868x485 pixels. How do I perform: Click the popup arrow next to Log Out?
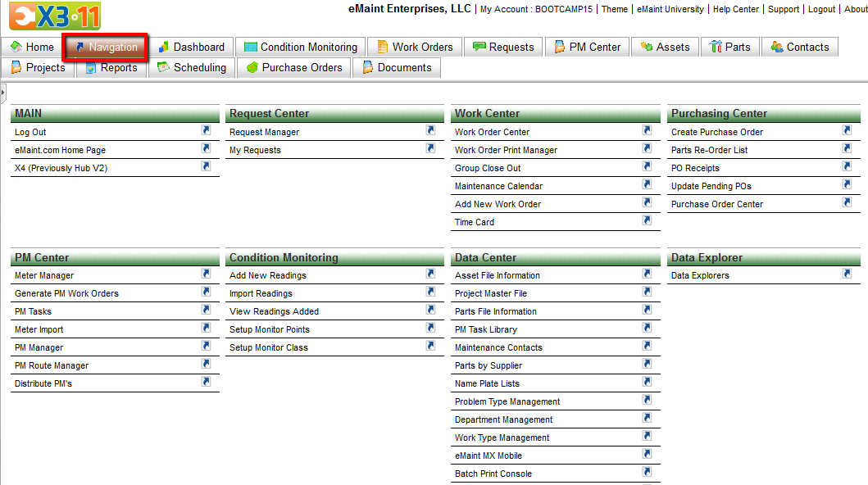[x=206, y=130]
